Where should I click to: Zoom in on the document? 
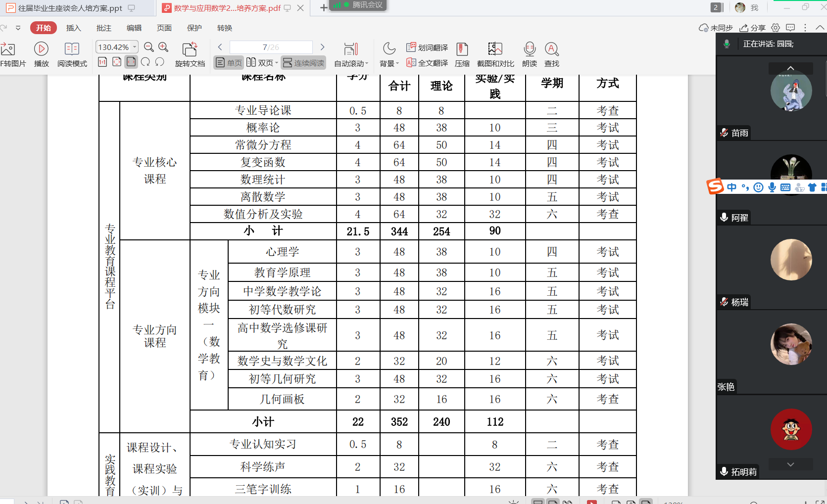pyautogui.click(x=163, y=47)
